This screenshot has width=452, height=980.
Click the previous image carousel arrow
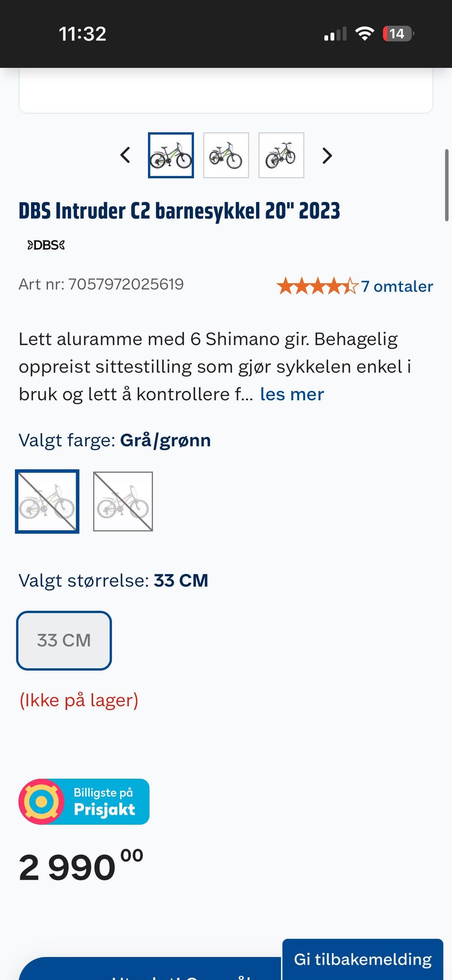click(125, 155)
